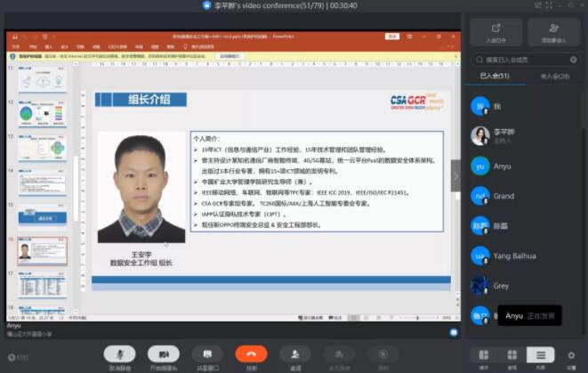The height and width of the screenshot is (373, 588).
Task: Open meeting settings gear icon
Action: (571, 355)
